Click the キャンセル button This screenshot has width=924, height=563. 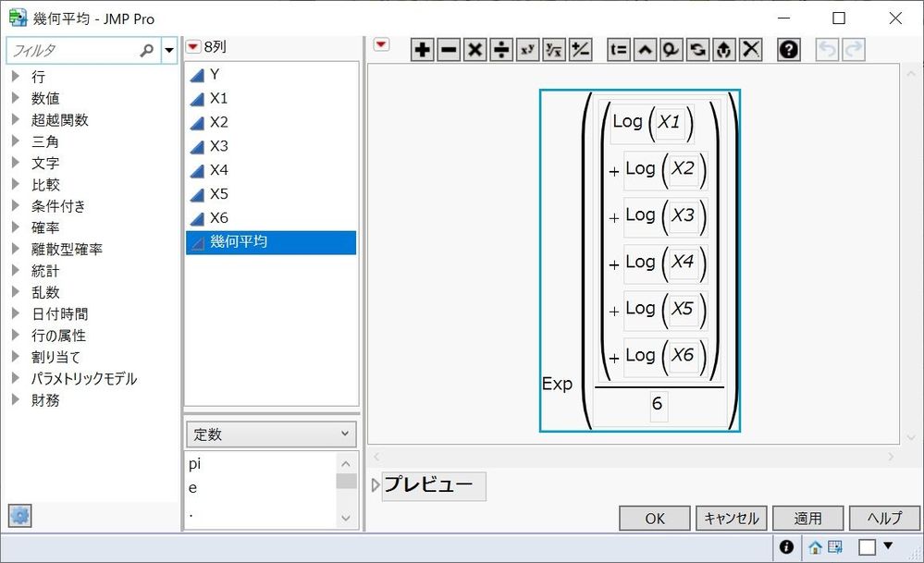pyautogui.click(x=732, y=519)
